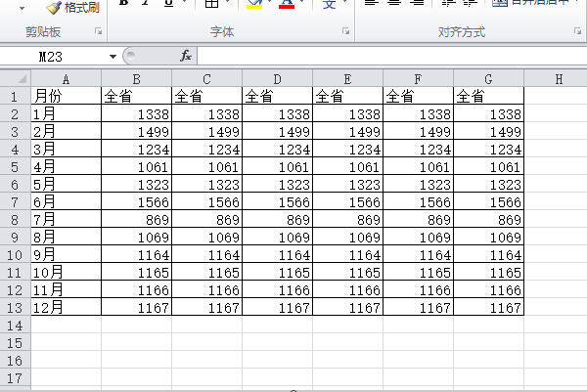Select the 9月 cell

click(66, 254)
